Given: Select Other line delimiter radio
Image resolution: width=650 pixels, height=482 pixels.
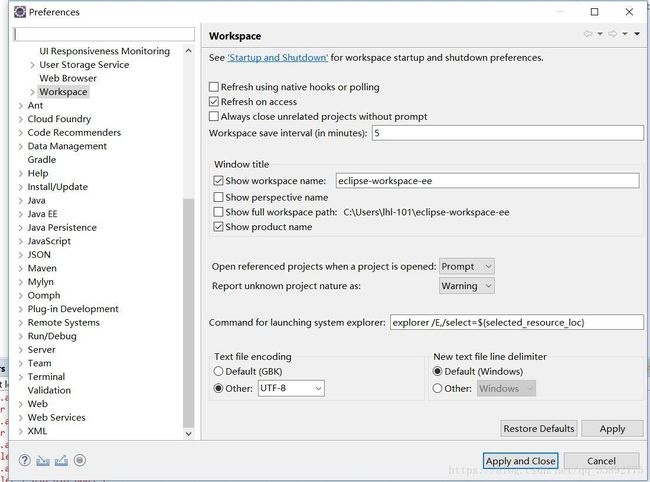Looking at the screenshot, I should point(437,388).
